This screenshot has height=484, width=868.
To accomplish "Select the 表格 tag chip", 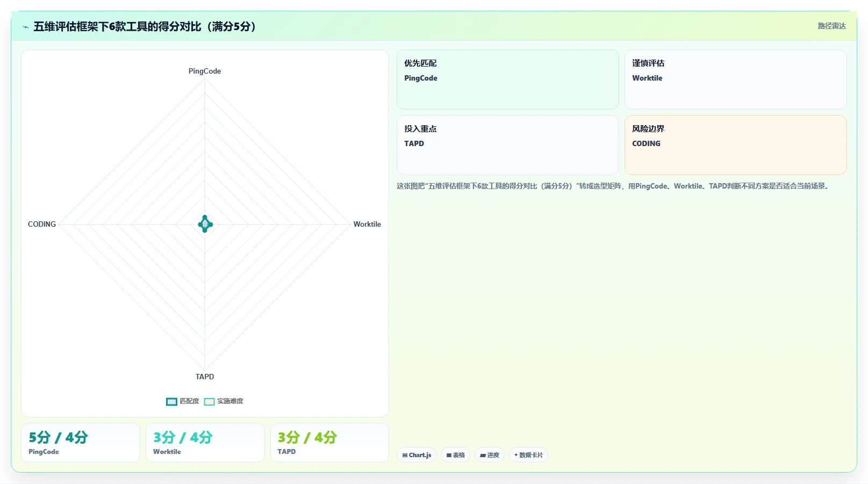I will 455,455.
